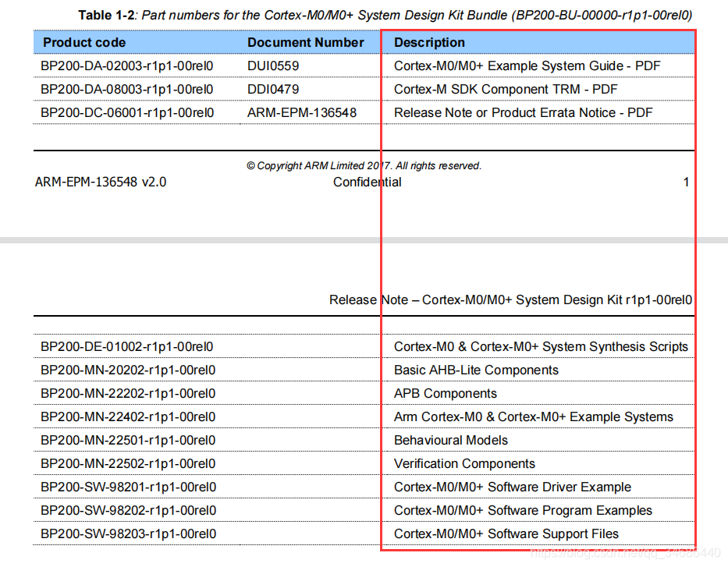Click Basic AHB-Lite Components description
The width and height of the screenshot is (728, 567).
pos(476,370)
